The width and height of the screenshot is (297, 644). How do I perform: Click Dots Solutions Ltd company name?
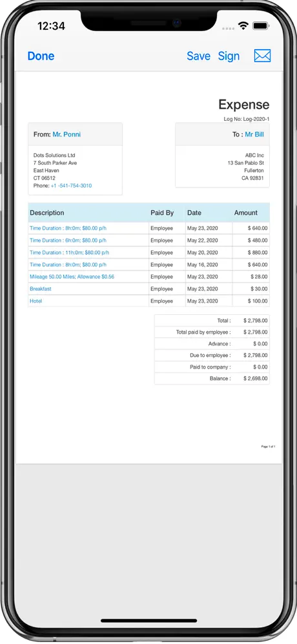pyautogui.click(x=54, y=156)
